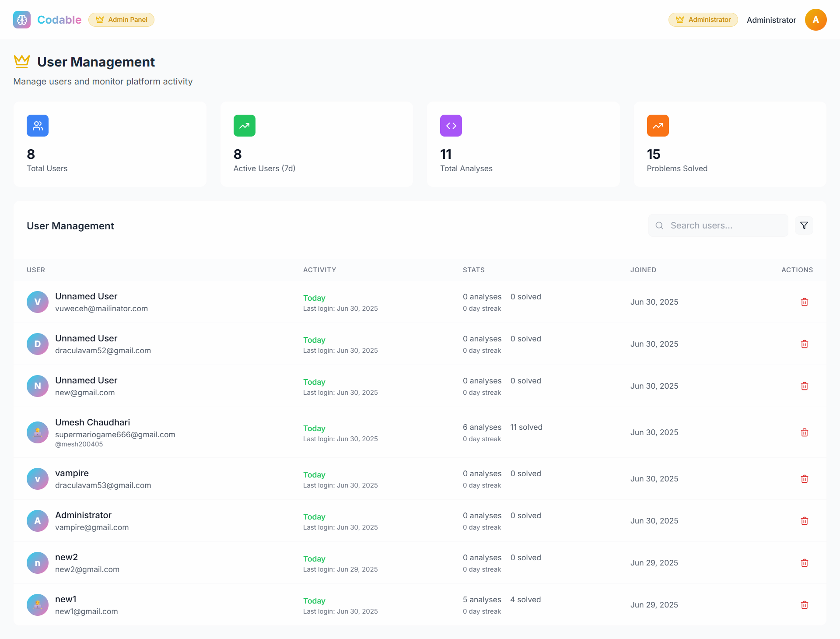
Task: Delete Umesh Chaudhari using the trash icon
Action: (804, 432)
